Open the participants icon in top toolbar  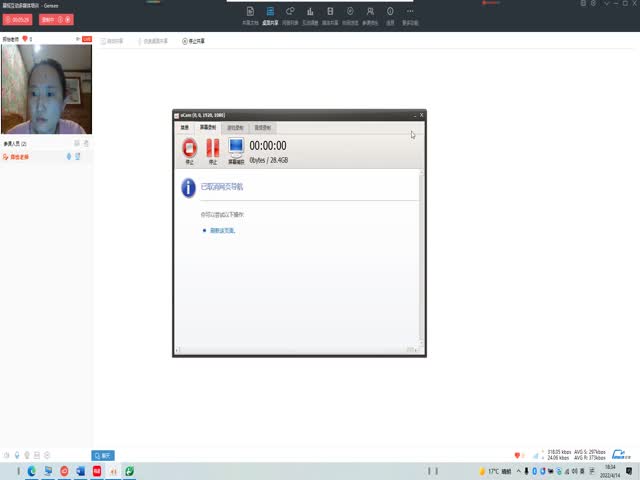[x=370, y=14]
